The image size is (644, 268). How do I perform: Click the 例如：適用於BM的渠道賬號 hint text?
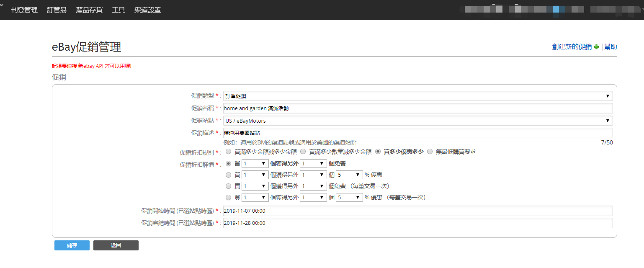[290, 142]
